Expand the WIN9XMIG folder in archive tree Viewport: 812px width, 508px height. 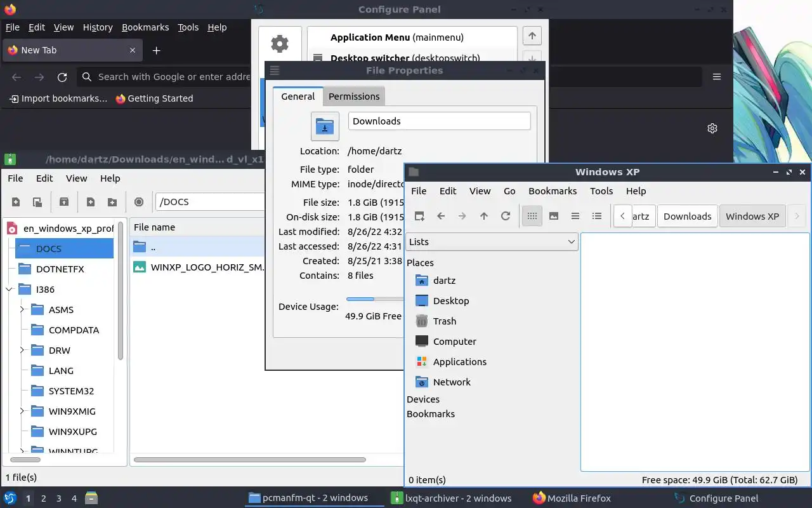click(x=22, y=411)
